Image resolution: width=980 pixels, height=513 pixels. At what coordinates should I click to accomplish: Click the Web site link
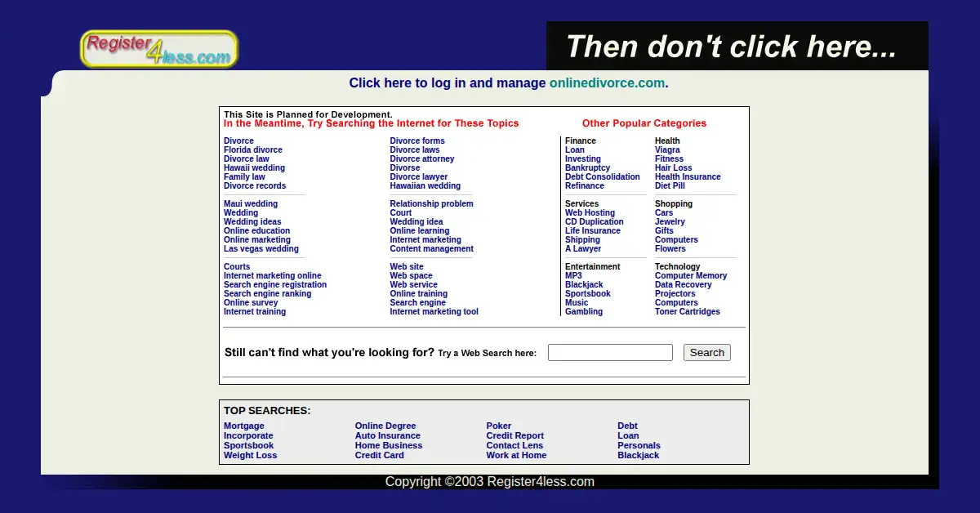click(x=407, y=267)
